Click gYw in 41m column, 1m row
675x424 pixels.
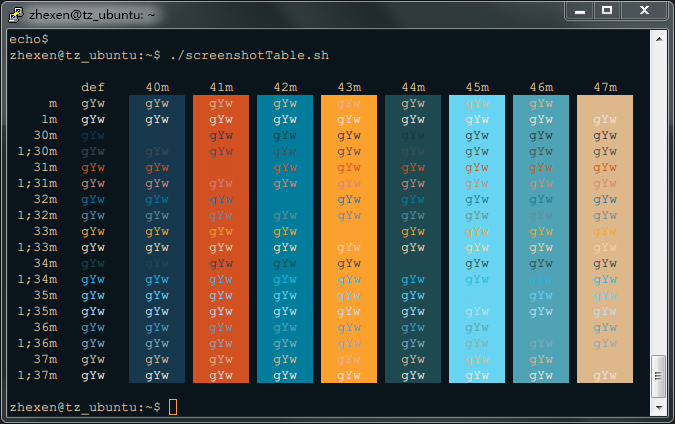click(x=221, y=120)
